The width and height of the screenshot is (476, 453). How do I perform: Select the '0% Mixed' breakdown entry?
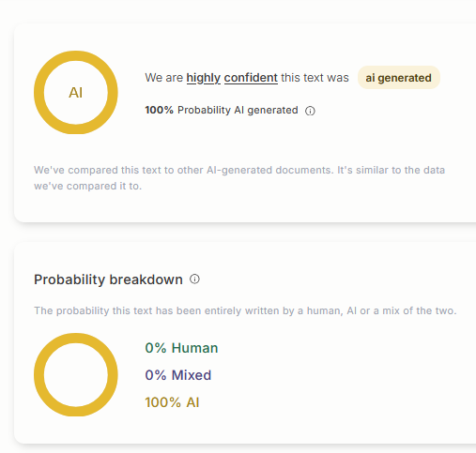pyautogui.click(x=178, y=375)
